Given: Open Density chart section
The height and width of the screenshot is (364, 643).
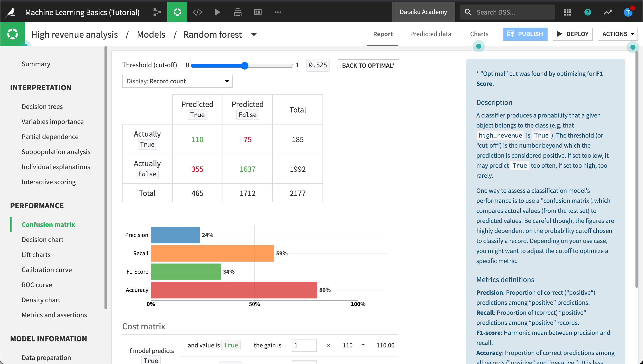Looking at the screenshot, I should (41, 300).
